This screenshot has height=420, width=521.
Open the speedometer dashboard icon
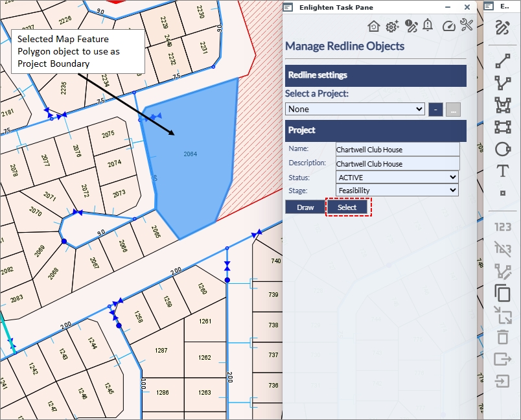coord(448,27)
